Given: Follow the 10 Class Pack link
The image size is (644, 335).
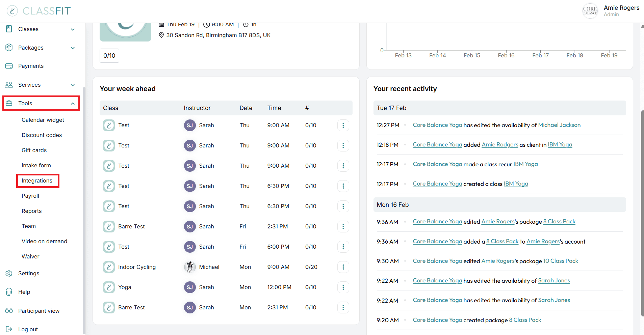Looking at the screenshot, I should coord(560,261).
